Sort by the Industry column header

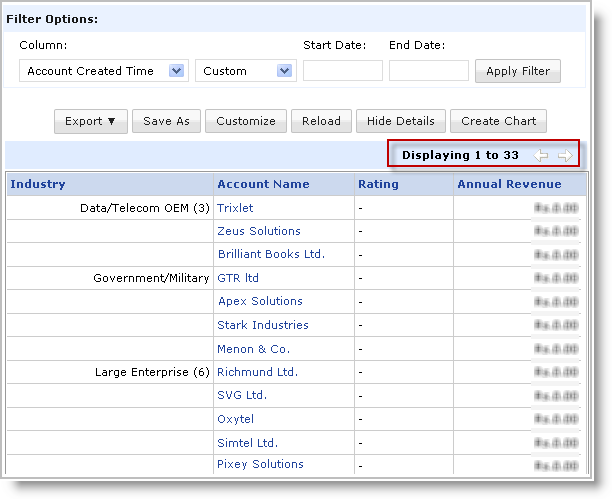coord(38,184)
